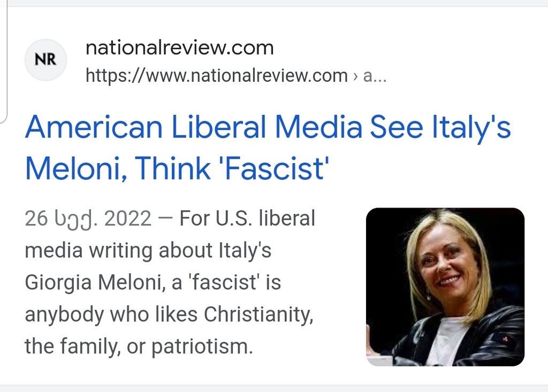Open the article thumbnail photo
The image size is (548, 392).
coord(445,287)
